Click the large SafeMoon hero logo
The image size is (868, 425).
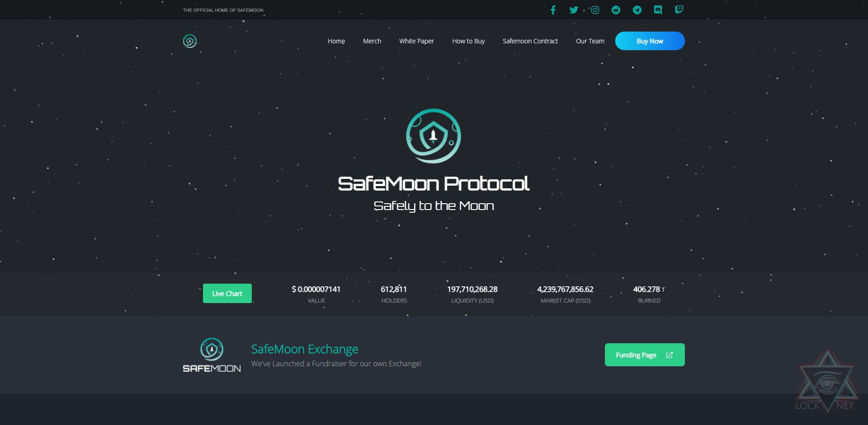434,136
